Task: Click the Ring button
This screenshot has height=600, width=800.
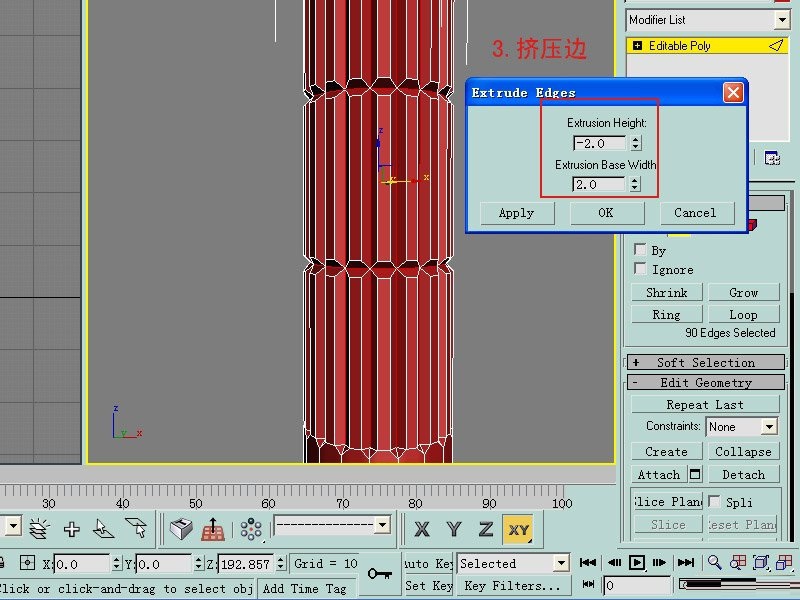Action: (666, 314)
